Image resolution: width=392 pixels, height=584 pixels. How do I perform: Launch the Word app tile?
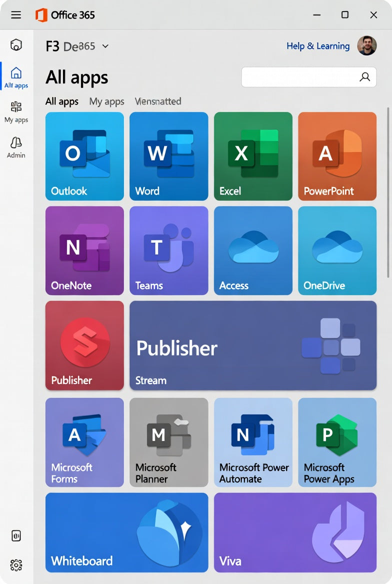coord(169,156)
